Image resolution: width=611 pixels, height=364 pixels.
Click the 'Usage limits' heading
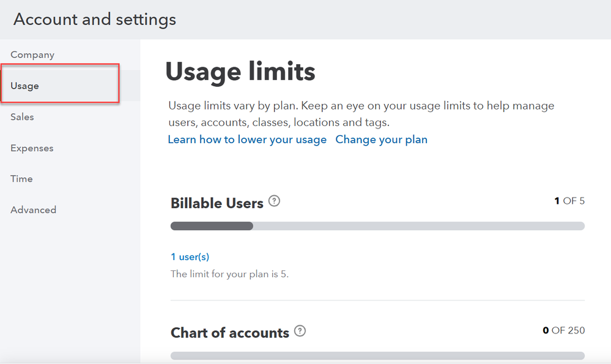(x=240, y=72)
